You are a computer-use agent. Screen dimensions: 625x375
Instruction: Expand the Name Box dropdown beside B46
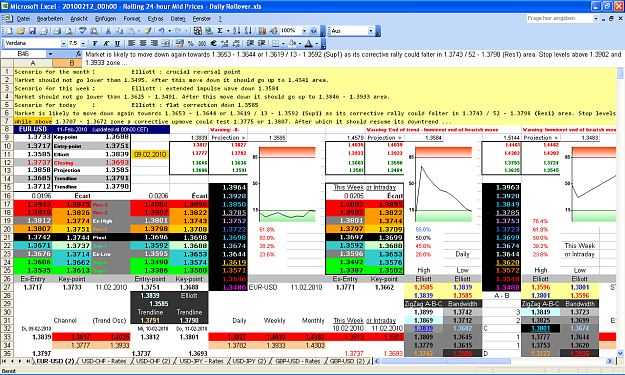[50, 54]
